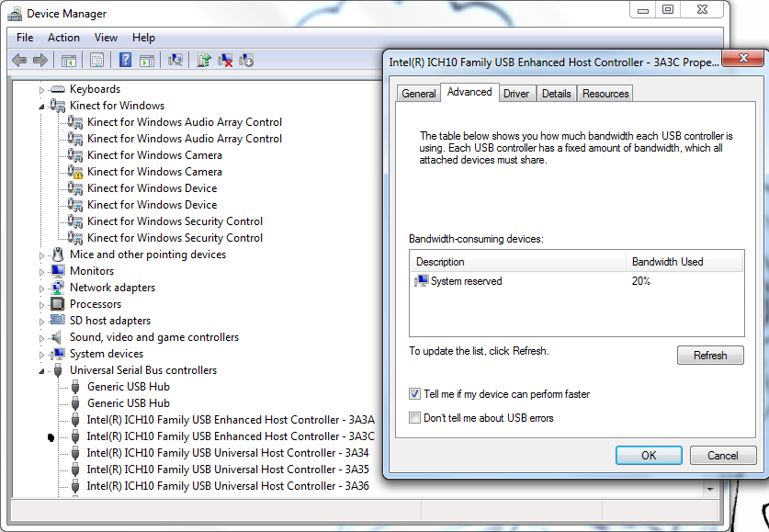Screen dimensions: 769x532
Task: Select USB Enhanced Host Controller - 3A3C
Action: [x=231, y=436]
